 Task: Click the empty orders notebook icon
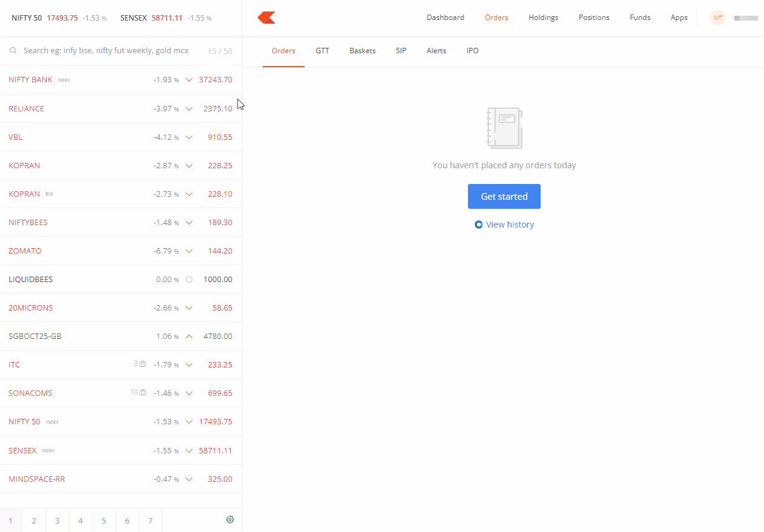[504, 128]
